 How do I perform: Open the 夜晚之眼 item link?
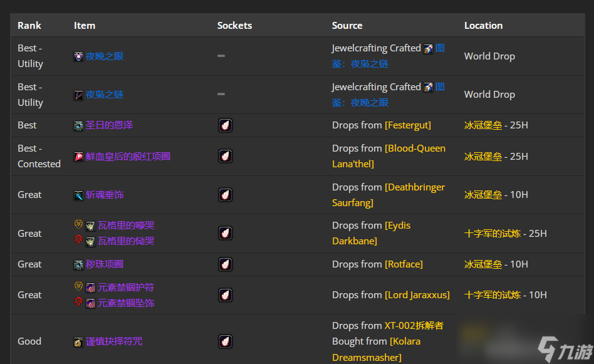tap(105, 56)
